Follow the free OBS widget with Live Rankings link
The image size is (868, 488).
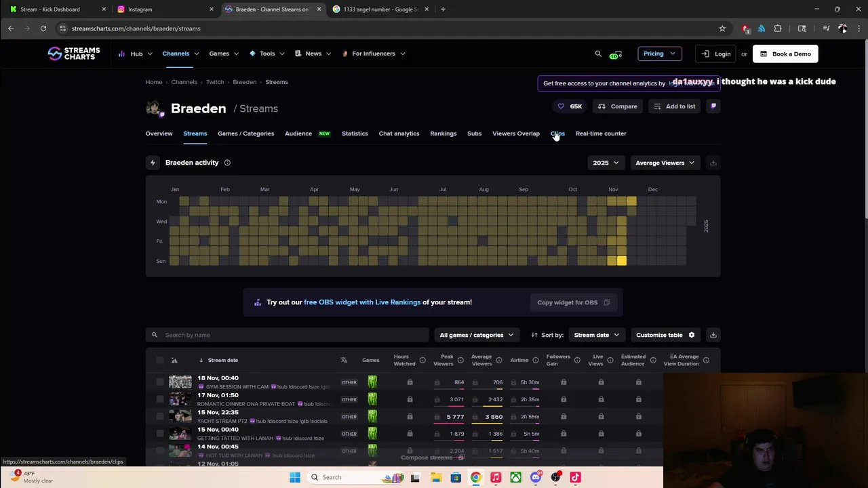[x=362, y=302]
